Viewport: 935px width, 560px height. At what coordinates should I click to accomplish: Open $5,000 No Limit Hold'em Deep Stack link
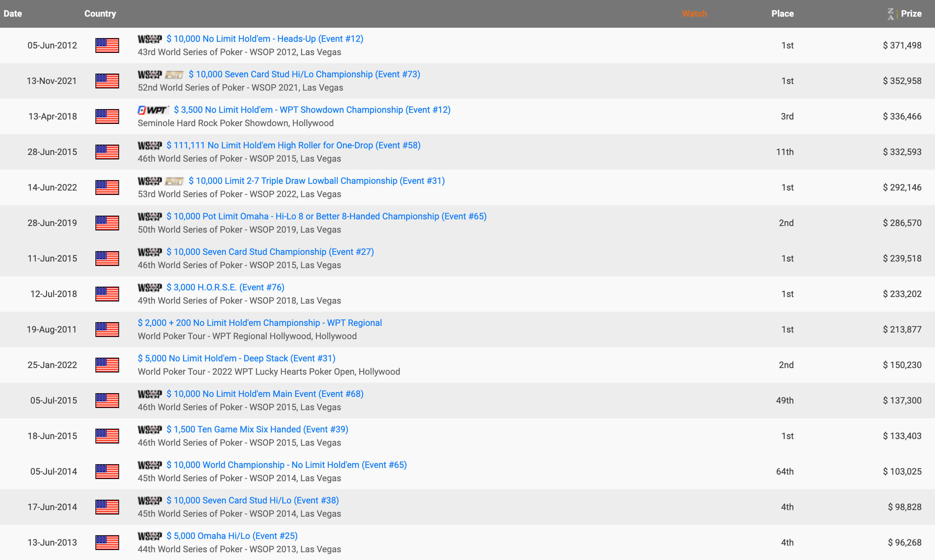click(x=236, y=358)
